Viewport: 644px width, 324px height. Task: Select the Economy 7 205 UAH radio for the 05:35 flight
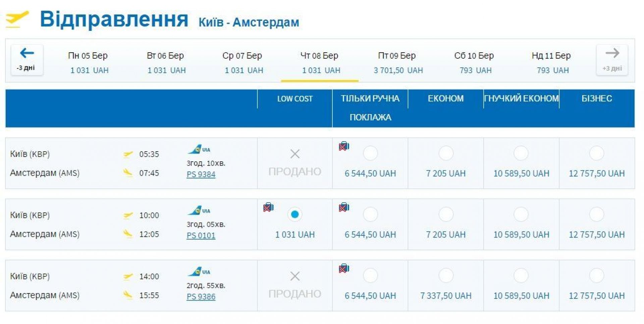click(x=446, y=153)
